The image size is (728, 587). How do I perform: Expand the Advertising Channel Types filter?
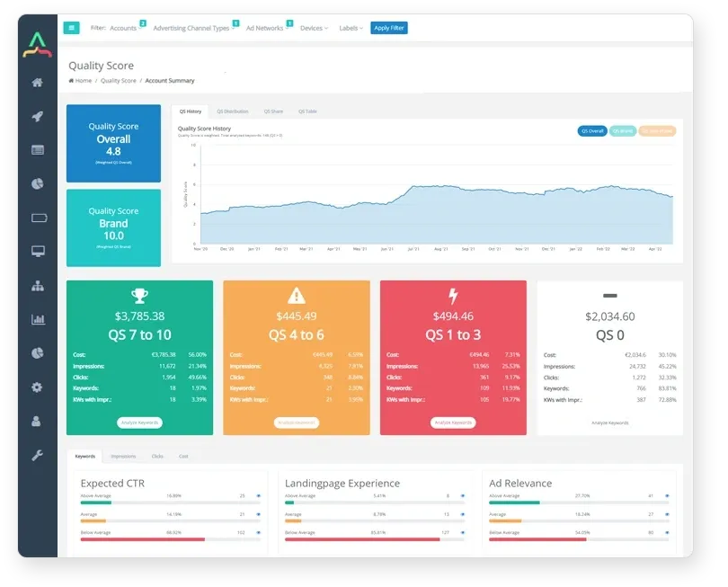[193, 28]
